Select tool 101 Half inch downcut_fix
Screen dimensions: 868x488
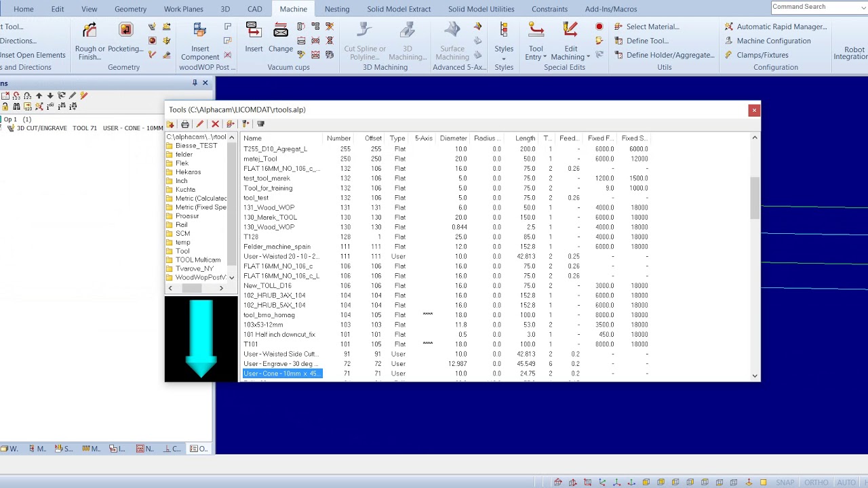point(279,335)
